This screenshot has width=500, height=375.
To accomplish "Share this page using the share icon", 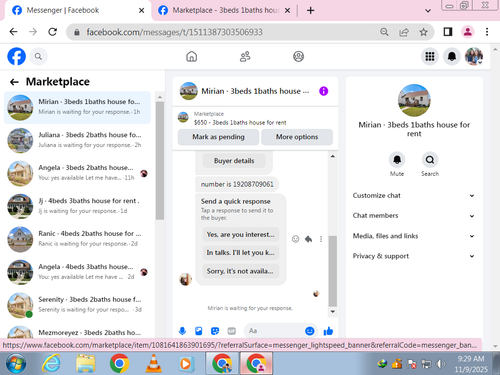I will pyautogui.click(x=404, y=32).
